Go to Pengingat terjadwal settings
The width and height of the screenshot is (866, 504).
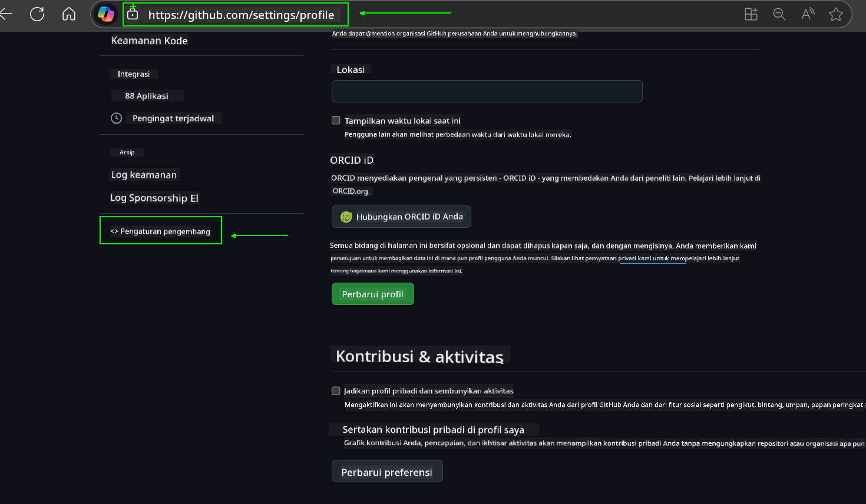click(173, 118)
